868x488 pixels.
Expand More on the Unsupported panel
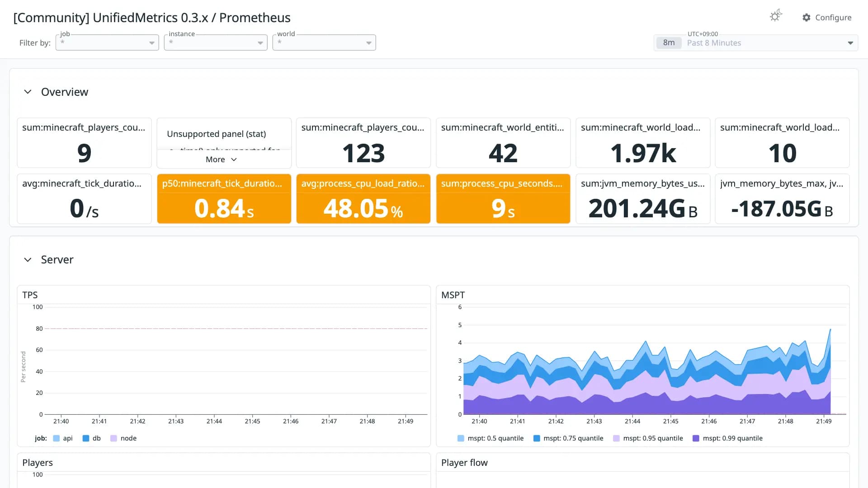click(221, 160)
